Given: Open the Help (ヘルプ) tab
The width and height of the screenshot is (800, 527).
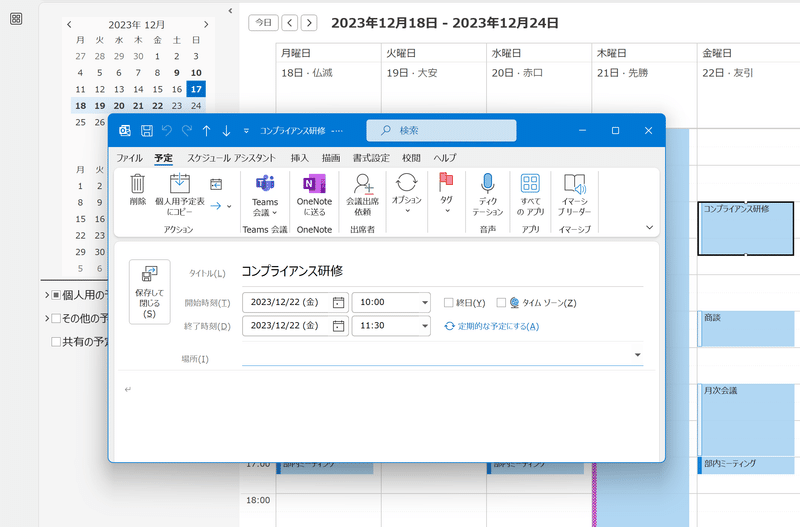Looking at the screenshot, I should [x=445, y=158].
